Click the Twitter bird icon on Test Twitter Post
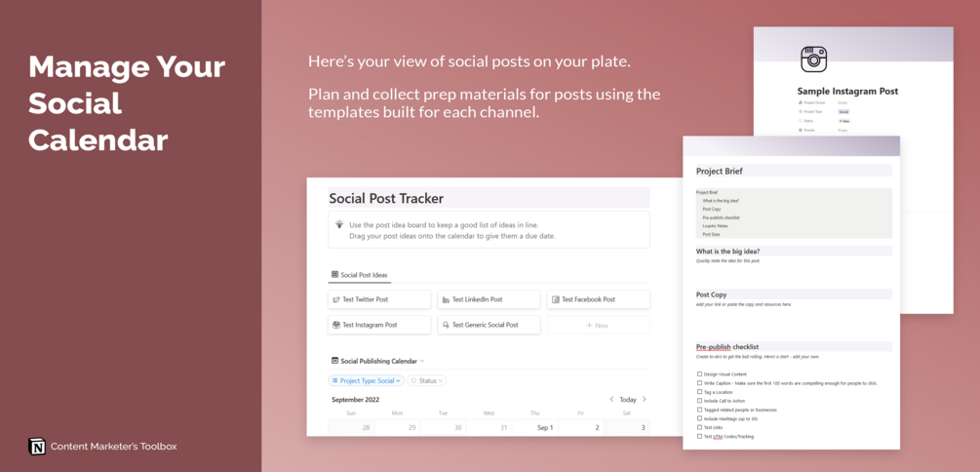This screenshot has width=980, height=472. click(336, 299)
